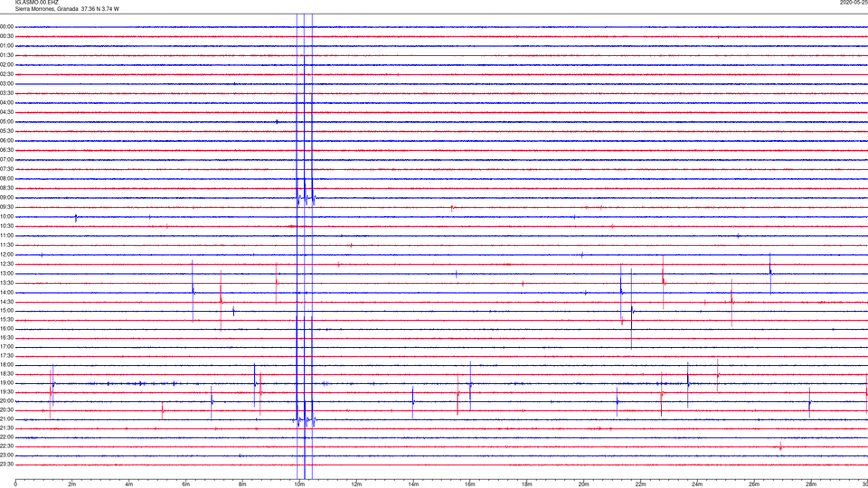Click the 14:00 row label
This screenshot has height=488, width=868.
tap(6, 293)
